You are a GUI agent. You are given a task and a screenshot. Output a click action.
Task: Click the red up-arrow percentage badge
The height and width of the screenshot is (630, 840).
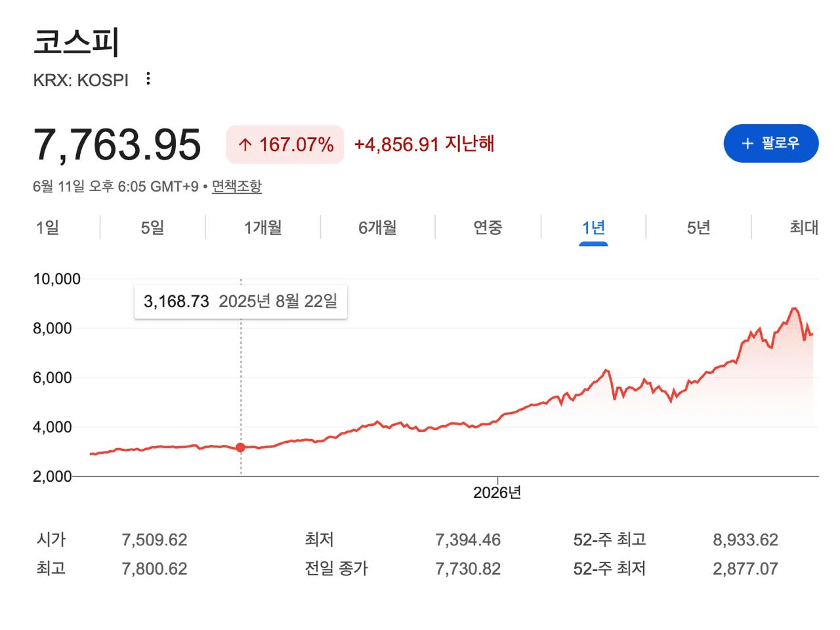[x=285, y=144]
